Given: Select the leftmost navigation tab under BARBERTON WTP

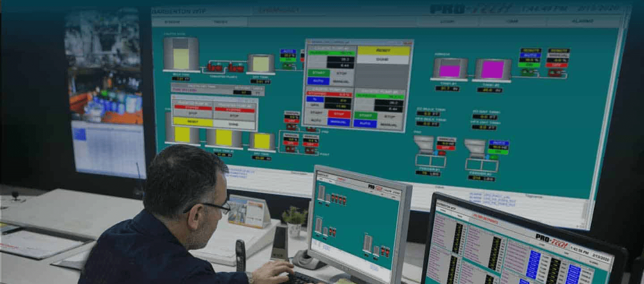Looking at the screenshot, I should tap(172, 22).
